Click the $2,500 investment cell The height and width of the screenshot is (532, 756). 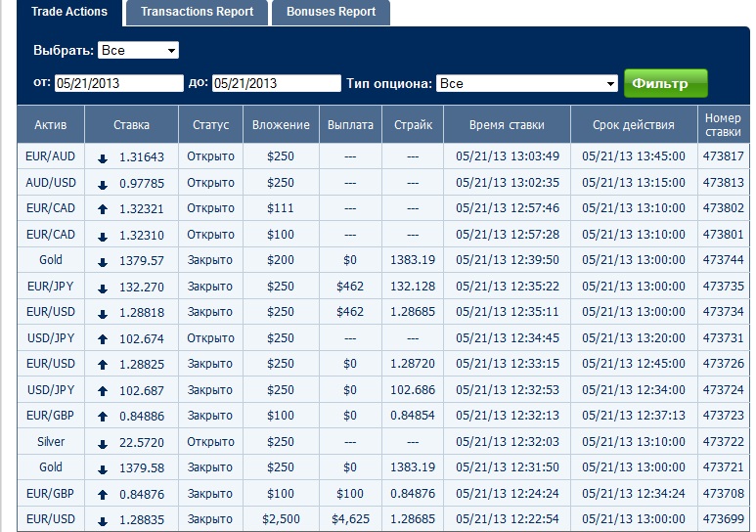(x=281, y=519)
